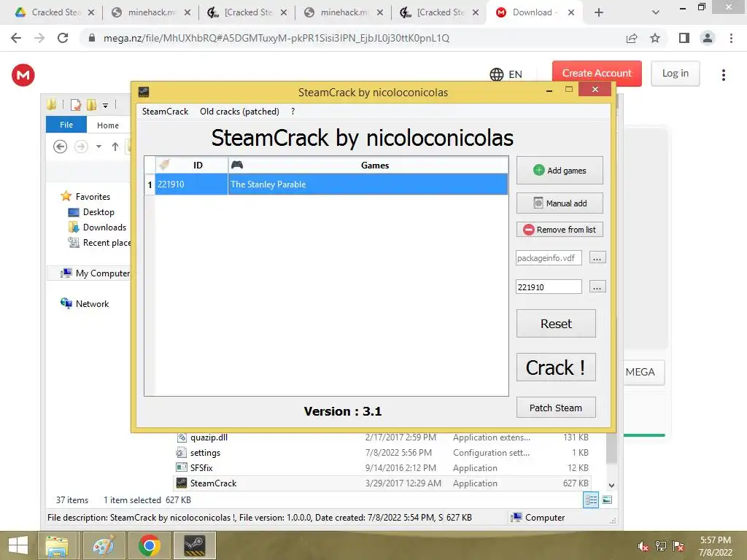Open File Explorer from taskbar
This screenshot has width=747, height=560.
[57, 545]
